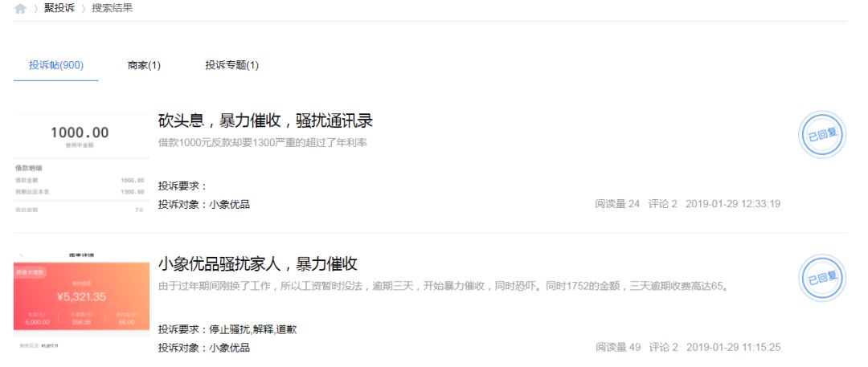This screenshot has width=868, height=367.
Task: Open complaint titled 砍头息，暴力催收，骚扰通讯录
Action: point(266,120)
